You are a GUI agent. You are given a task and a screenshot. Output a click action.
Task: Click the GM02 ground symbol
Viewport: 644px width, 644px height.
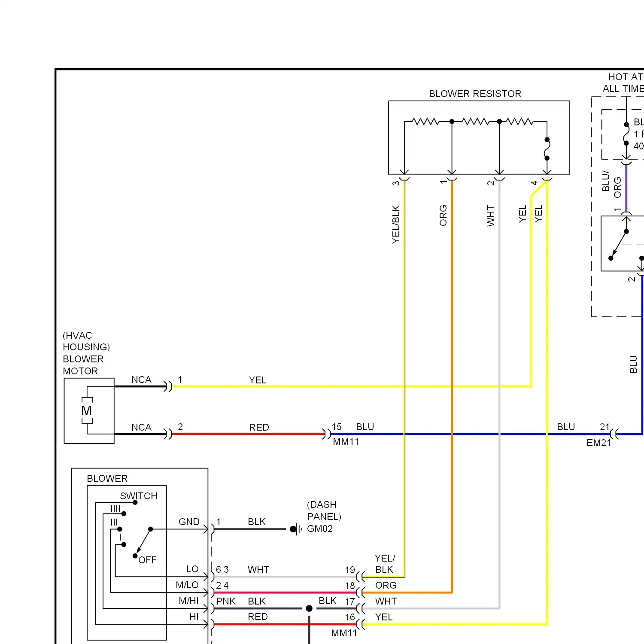296,529
